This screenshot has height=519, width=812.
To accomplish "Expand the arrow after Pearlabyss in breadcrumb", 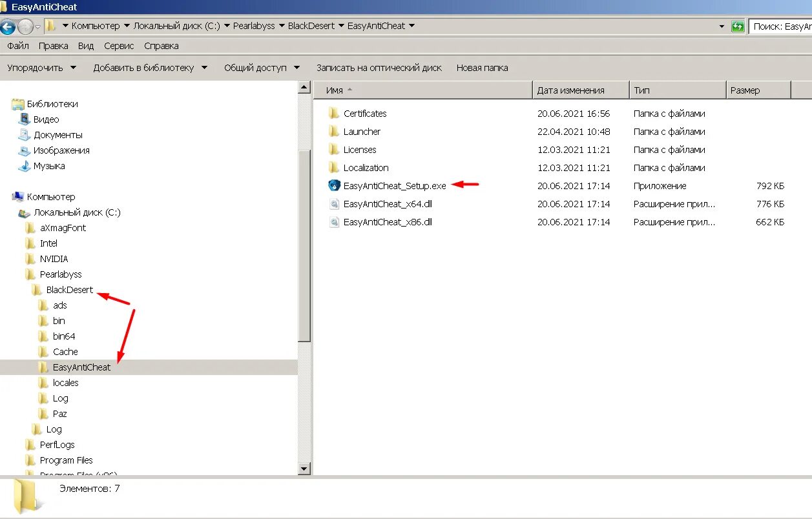I will point(282,26).
